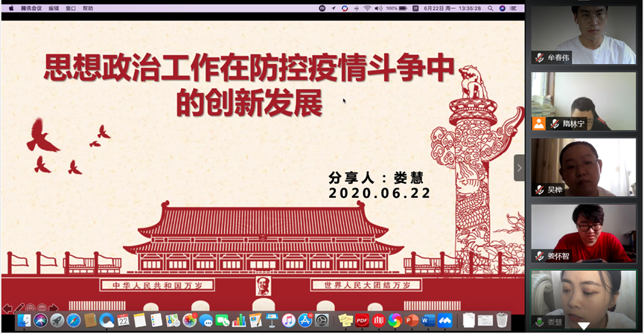The width and height of the screenshot is (644, 334).
Task: Launch Safari from the dock
Action: point(74,321)
